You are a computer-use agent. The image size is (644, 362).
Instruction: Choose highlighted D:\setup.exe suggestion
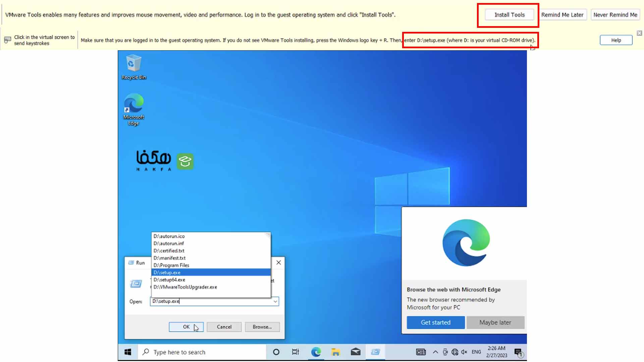211,273
